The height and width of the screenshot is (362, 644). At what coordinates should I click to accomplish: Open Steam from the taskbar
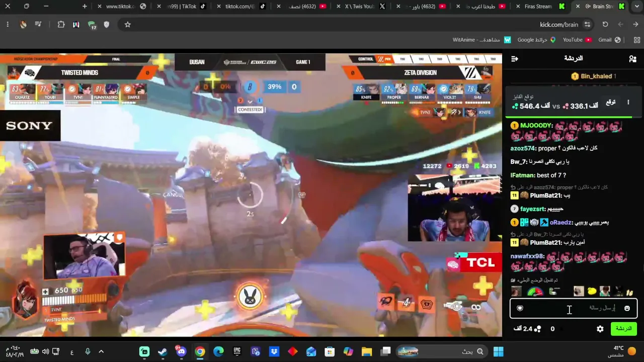tap(163, 351)
